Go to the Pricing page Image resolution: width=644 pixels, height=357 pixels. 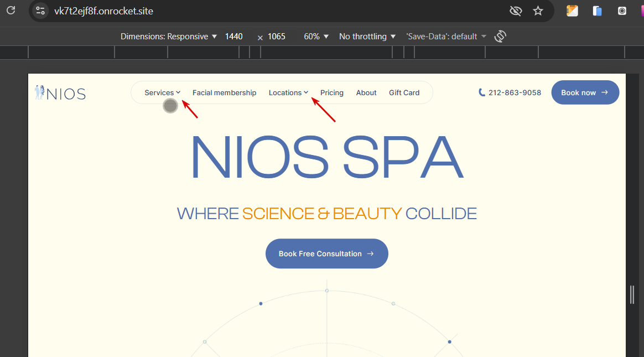click(332, 93)
